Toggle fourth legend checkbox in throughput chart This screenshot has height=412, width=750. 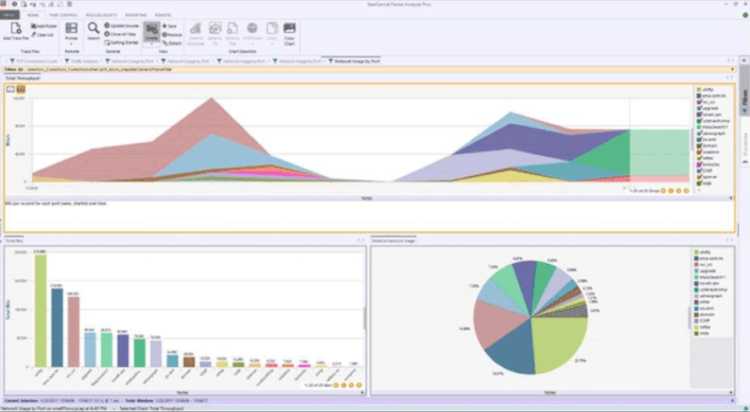(699, 108)
